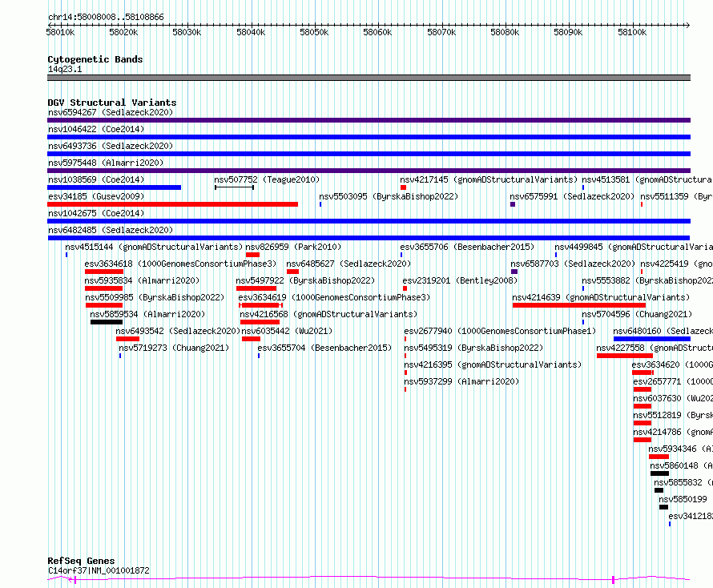Open the nsv6493542 (Sedlazeck2020) label
This screenshot has width=713, height=588.
[178, 331]
